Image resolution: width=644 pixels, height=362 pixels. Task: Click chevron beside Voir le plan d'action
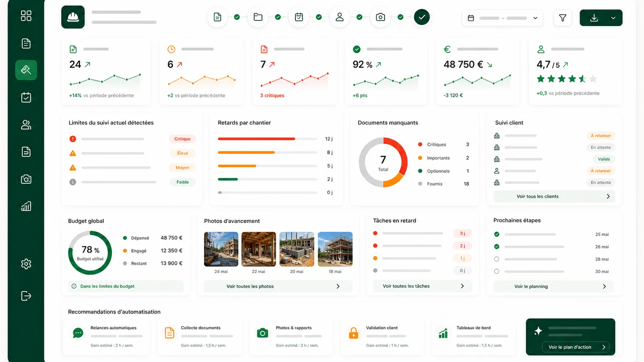(x=604, y=347)
